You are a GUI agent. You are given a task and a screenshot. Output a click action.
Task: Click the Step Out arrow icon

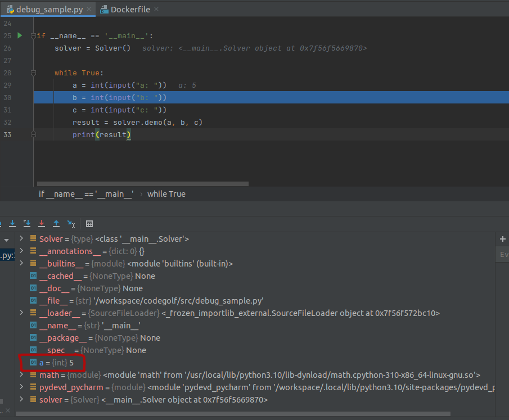(x=56, y=223)
